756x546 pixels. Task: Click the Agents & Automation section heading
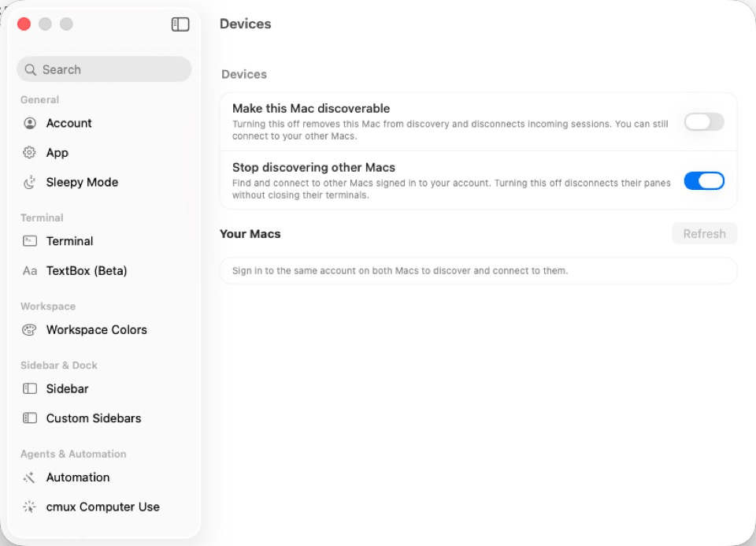73,454
